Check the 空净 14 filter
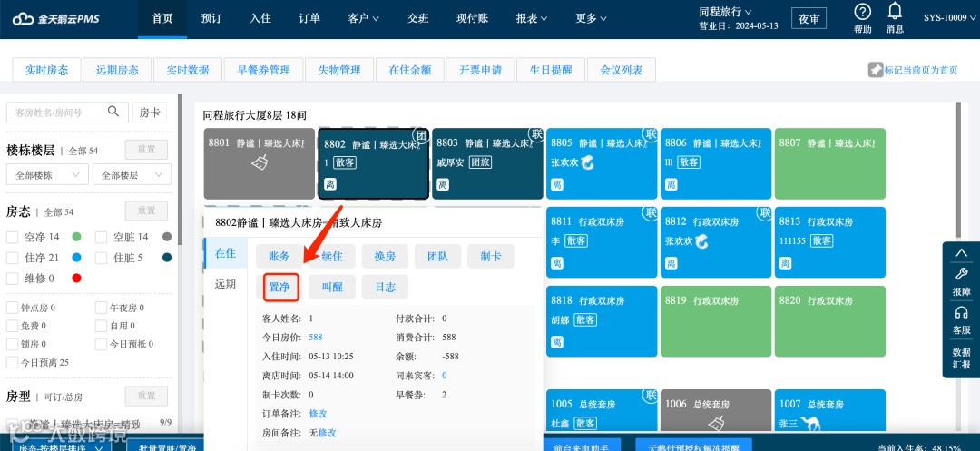The image size is (980, 451). pos(12,238)
